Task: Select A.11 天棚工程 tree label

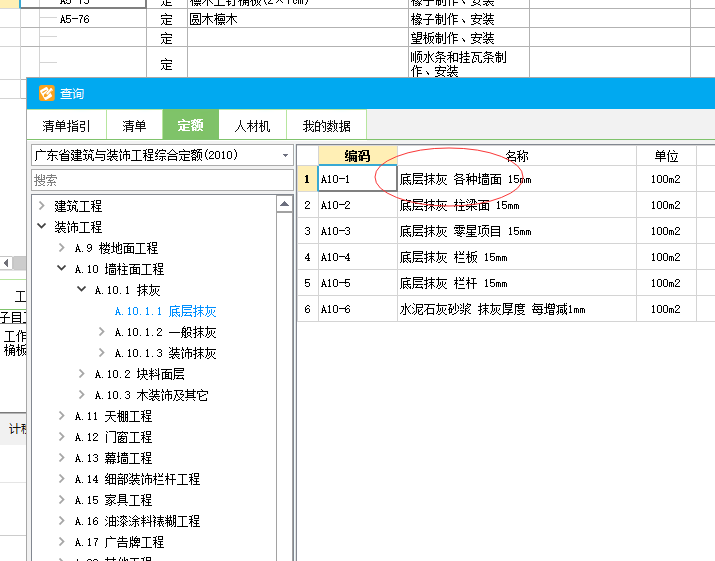Action: pyautogui.click(x=113, y=416)
